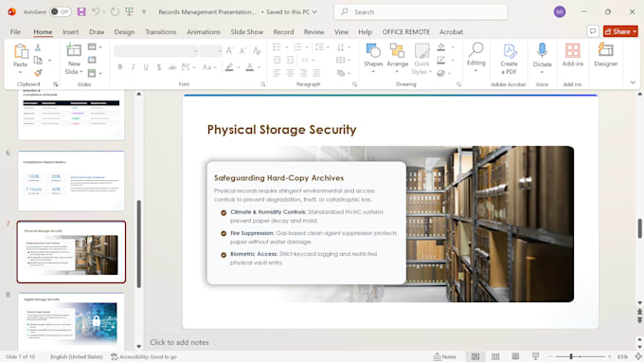The height and width of the screenshot is (362, 644).
Task: Reset slide layout icon
Action: click(92, 60)
